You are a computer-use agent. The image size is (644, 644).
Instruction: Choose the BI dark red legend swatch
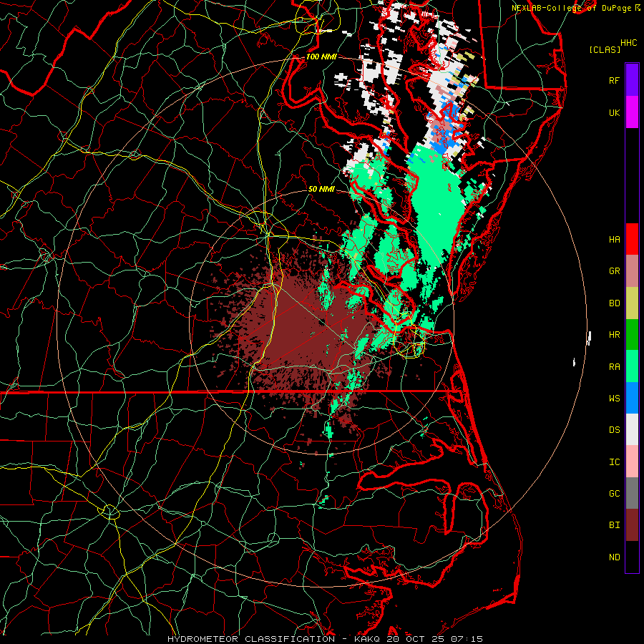coord(632,525)
